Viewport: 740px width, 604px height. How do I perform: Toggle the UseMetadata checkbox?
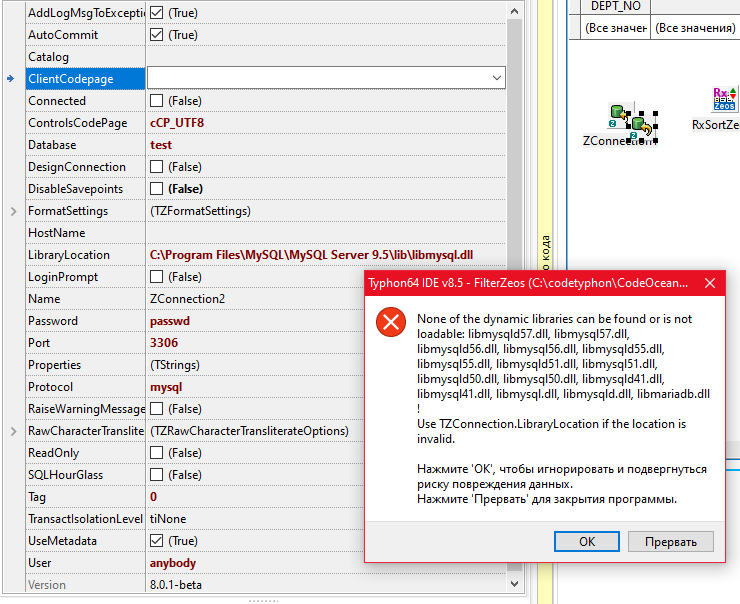(x=156, y=541)
